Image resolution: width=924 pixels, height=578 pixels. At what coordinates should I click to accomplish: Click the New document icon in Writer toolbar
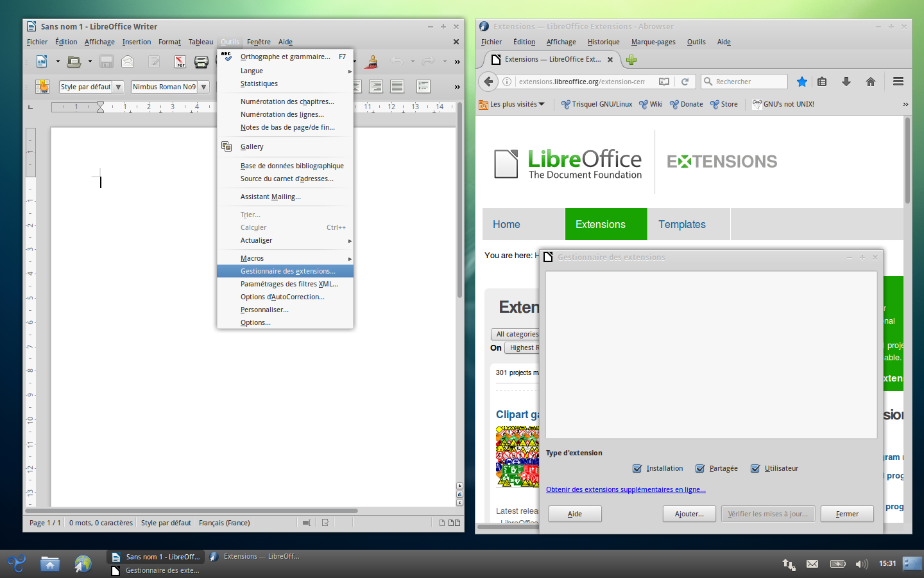click(x=42, y=62)
